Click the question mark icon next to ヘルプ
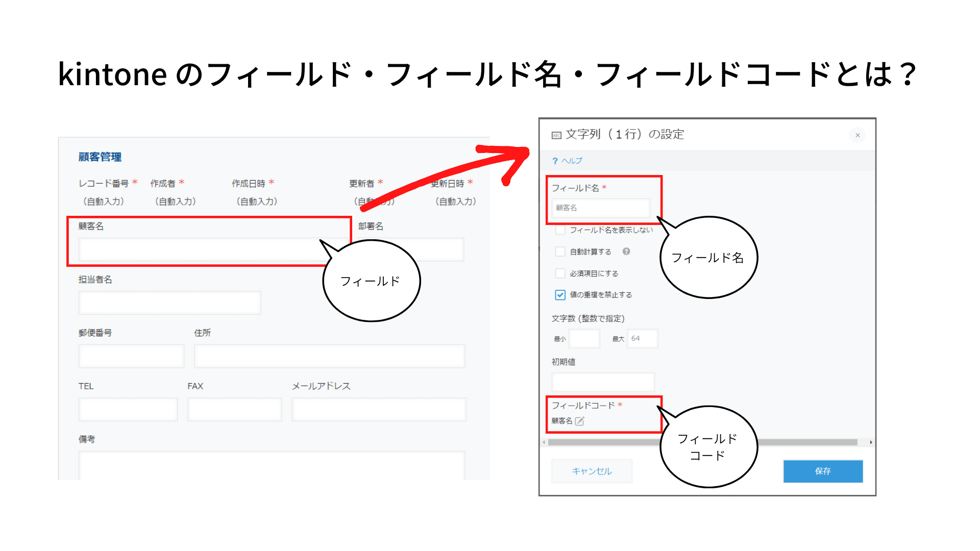980x551 pixels. point(556,160)
